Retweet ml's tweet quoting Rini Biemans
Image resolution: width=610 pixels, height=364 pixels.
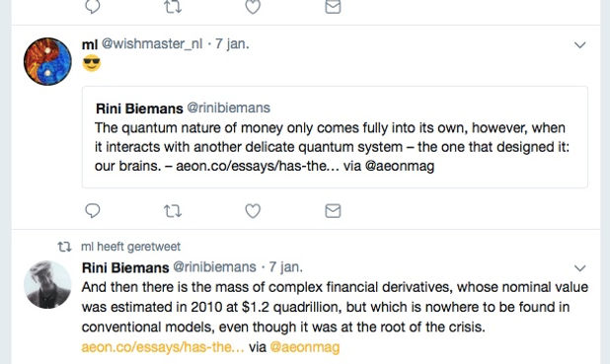click(173, 211)
